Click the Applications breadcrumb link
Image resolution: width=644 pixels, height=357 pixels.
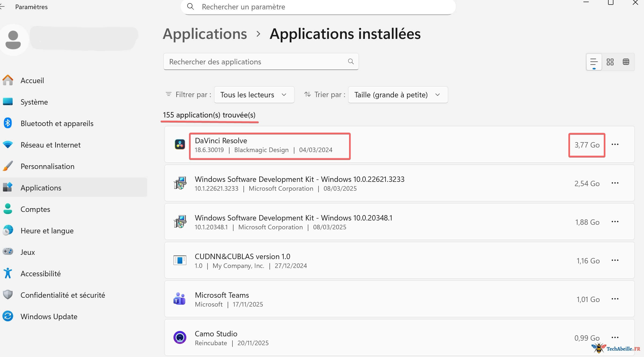coord(205,34)
